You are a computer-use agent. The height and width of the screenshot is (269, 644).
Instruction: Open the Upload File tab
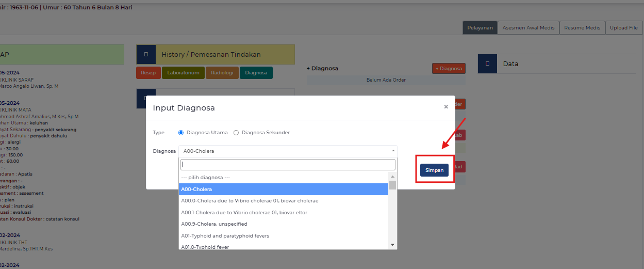[x=623, y=28]
